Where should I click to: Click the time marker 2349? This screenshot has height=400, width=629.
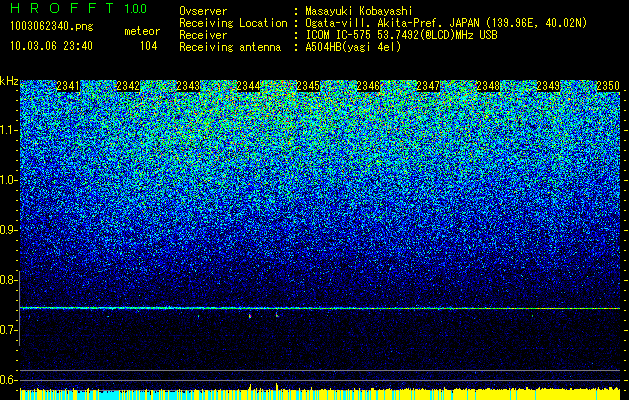click(x=548, y=86)
